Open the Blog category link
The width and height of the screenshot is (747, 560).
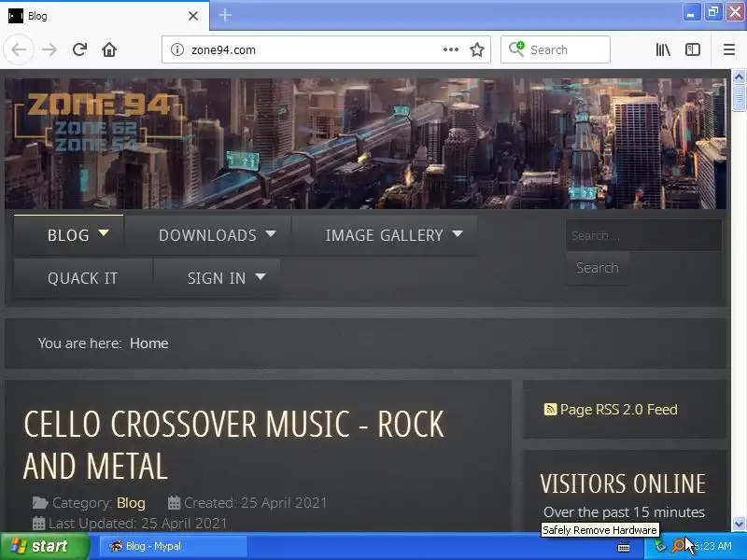click(x=131, y=503)
